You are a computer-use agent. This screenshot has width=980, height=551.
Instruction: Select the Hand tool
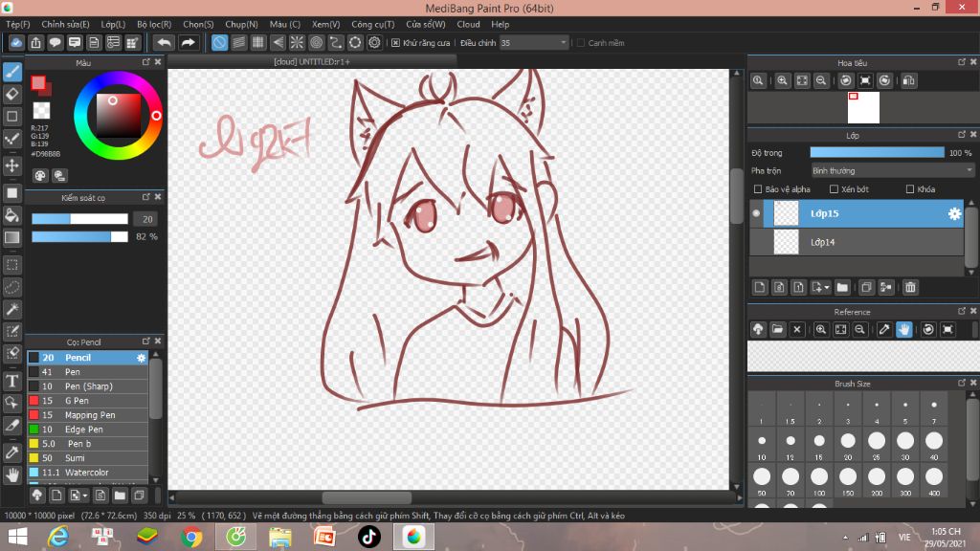pos(11,474)
